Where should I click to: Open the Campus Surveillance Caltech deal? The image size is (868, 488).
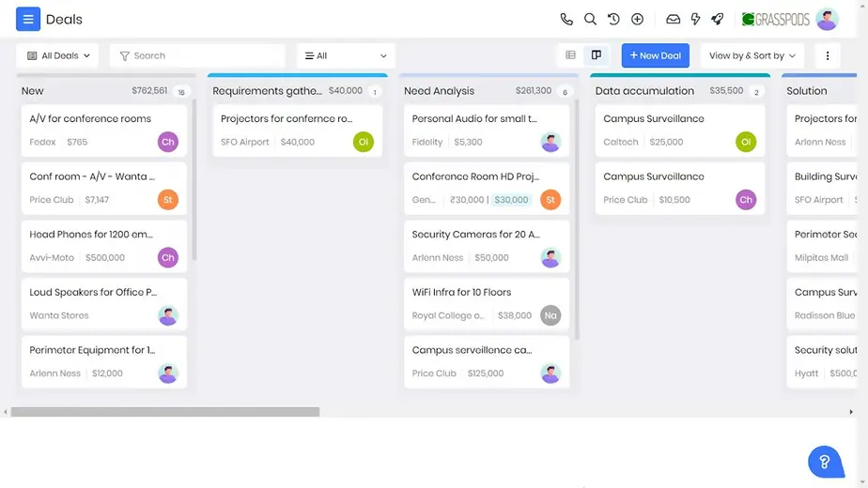point(653,119)
